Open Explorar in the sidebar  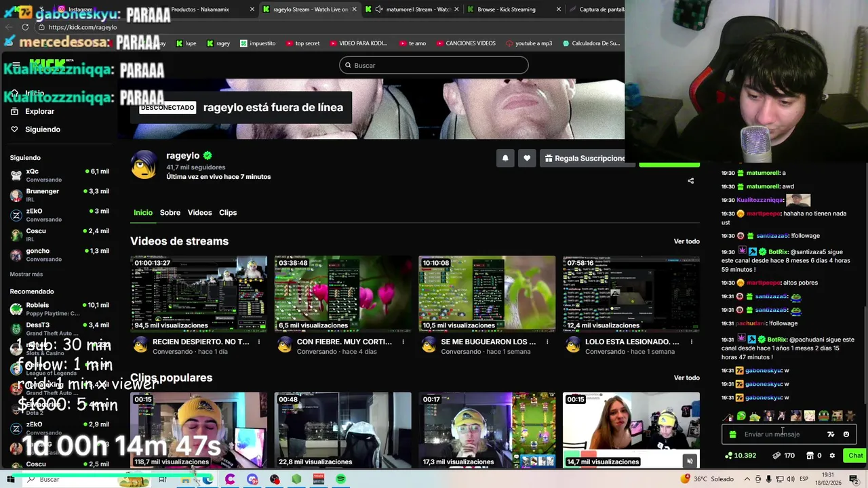(40, 111)
